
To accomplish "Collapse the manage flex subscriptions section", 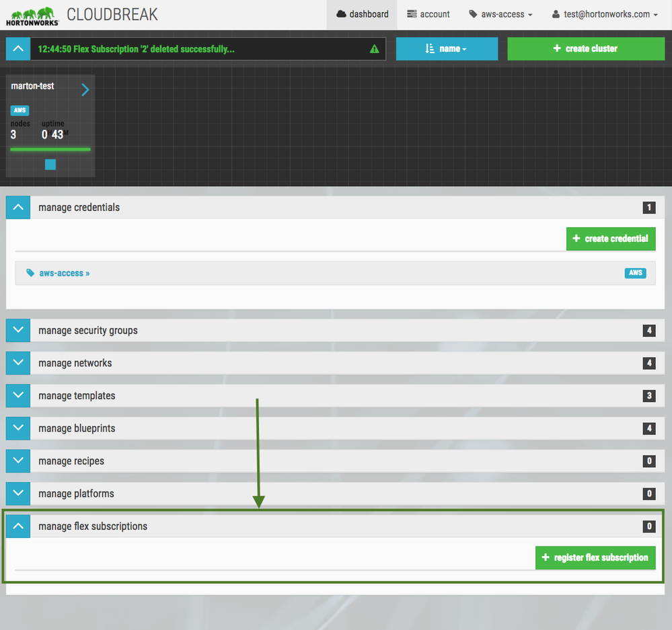I will tap(18, 526).
